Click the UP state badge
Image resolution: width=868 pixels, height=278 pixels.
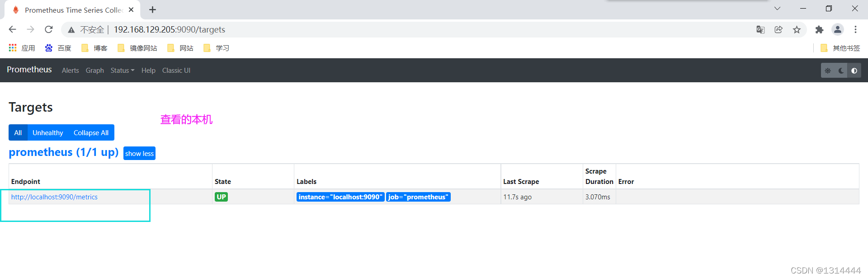coord(221,197)
